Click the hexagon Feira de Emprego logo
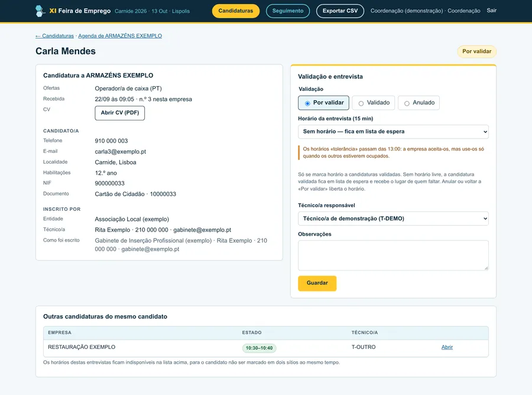This screenshot has width=532, height=395. click(40, 11)
